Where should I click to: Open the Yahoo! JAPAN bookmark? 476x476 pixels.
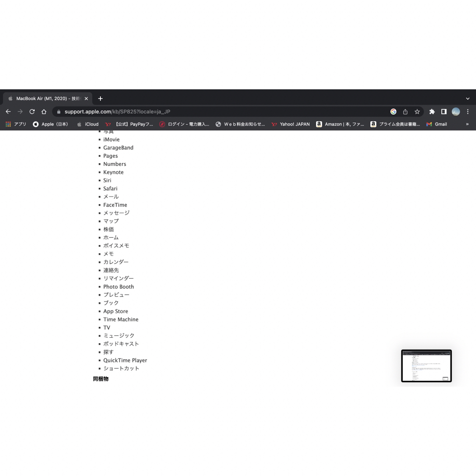290,124
